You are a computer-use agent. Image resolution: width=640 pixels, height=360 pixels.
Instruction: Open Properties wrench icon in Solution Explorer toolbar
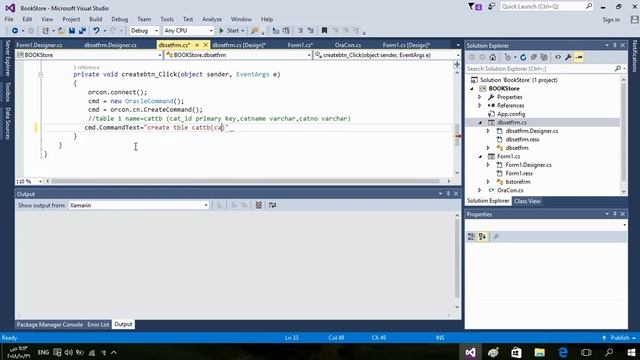(568, 58)
